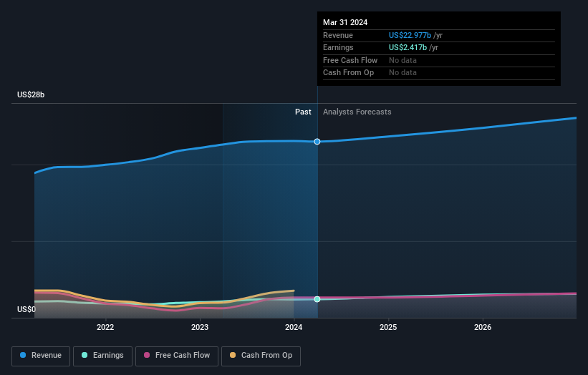The image size is (588, 375).
Task: Click the 2022 x-axis label
Action: (105, 327)
